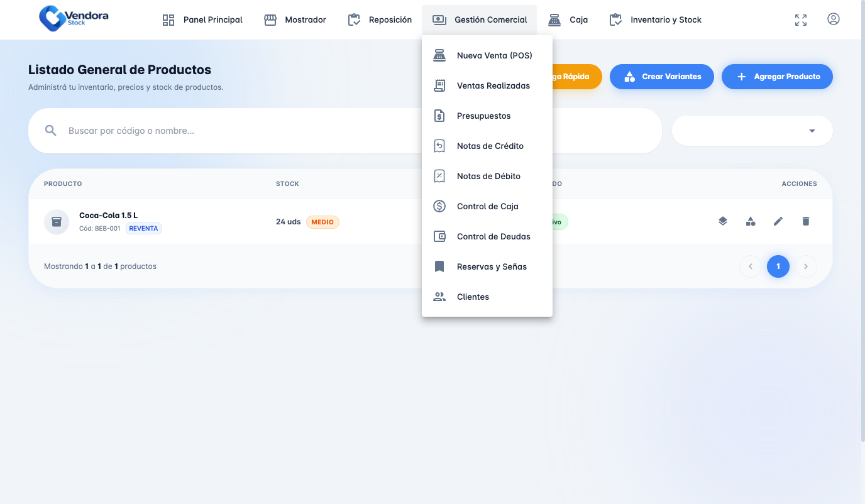Screen dimensions: 865x504
Task: Select Reservas y Señas entry
Action: pyautogui.click(x=487, y=266)
